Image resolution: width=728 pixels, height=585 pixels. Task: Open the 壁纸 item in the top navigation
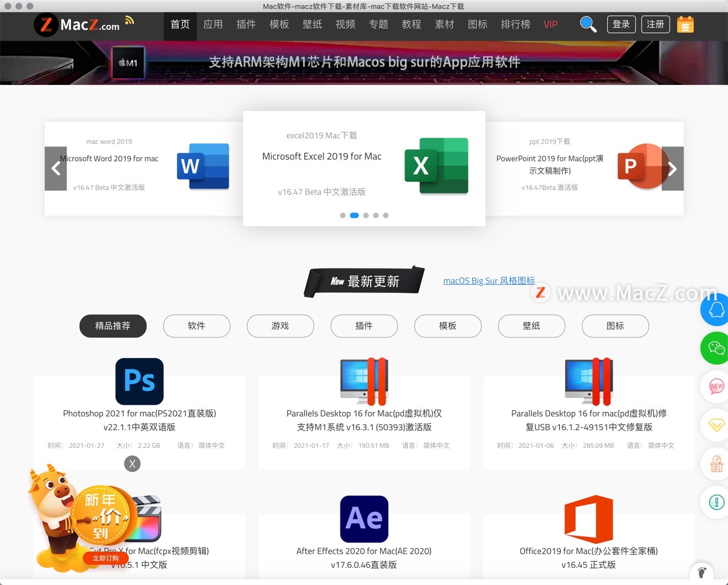[312, 24]
